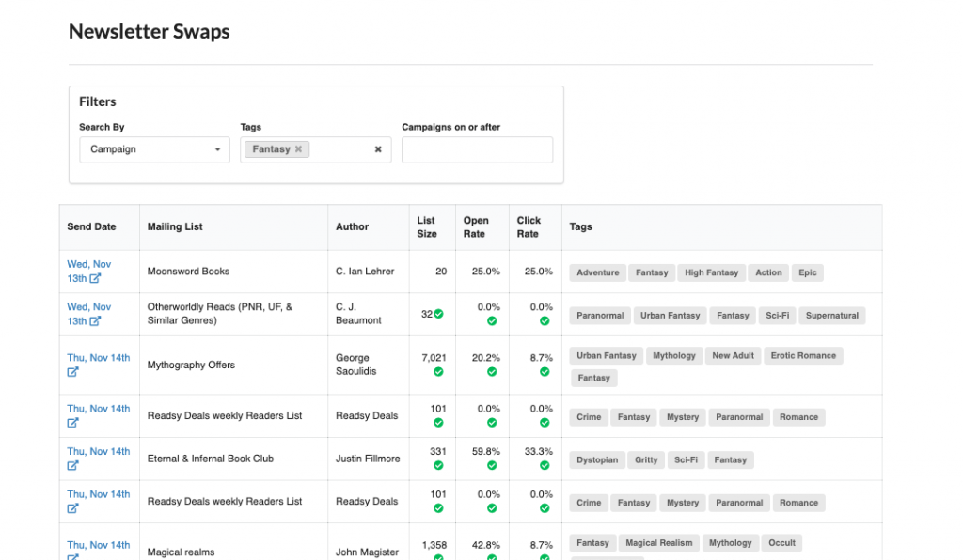Viewport: 963px width, 560px height.
Task: Open Wed, Nov 13th link for Otherworldly Reads
Action: [x=89, y=314]
